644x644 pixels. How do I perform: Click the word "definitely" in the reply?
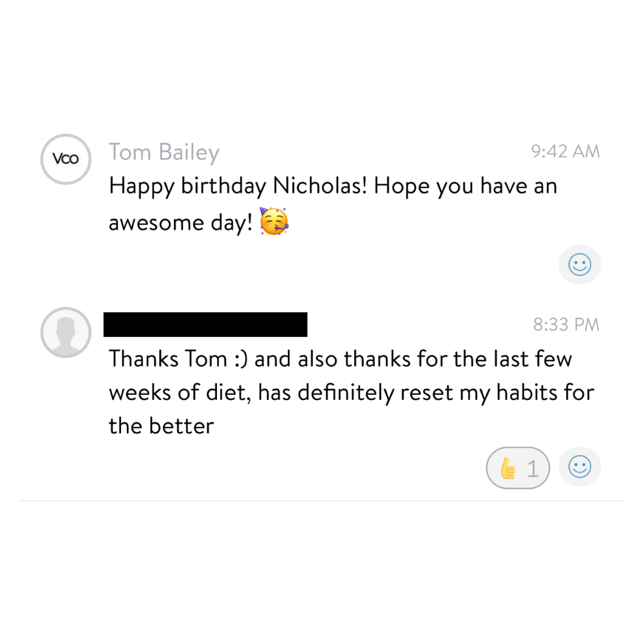[x=346, y=393]
